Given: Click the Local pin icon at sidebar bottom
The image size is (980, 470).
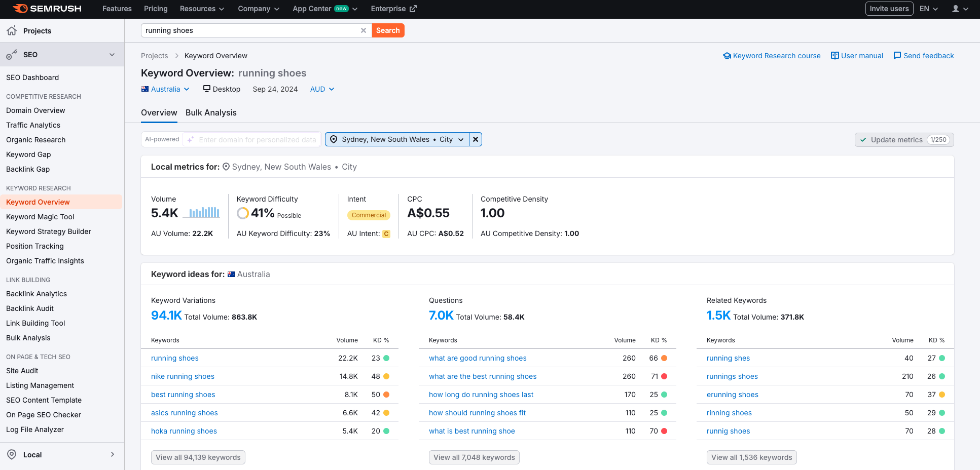Looking at the screenshot, I should pyautogui.click(x=11, y=454).
